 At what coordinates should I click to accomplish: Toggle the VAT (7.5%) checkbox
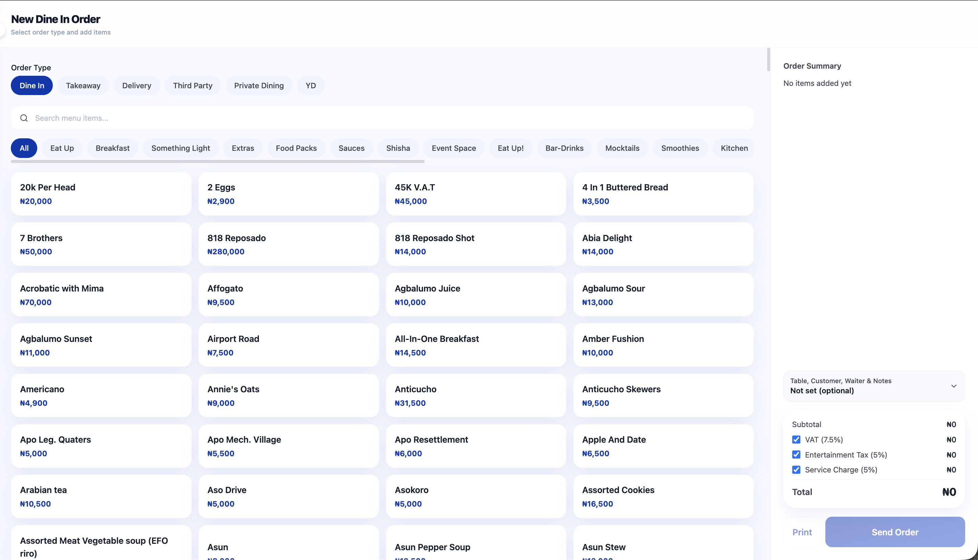click(796, 440)
